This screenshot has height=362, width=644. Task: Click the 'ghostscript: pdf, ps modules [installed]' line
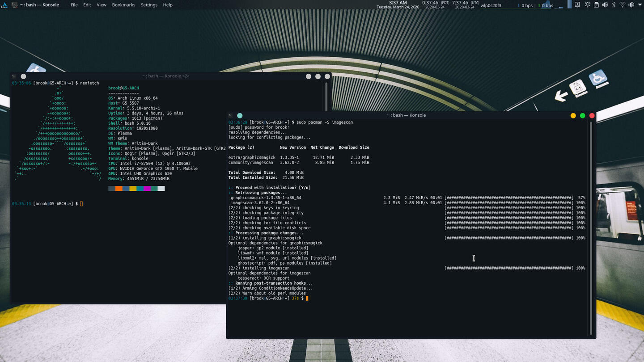284,263
